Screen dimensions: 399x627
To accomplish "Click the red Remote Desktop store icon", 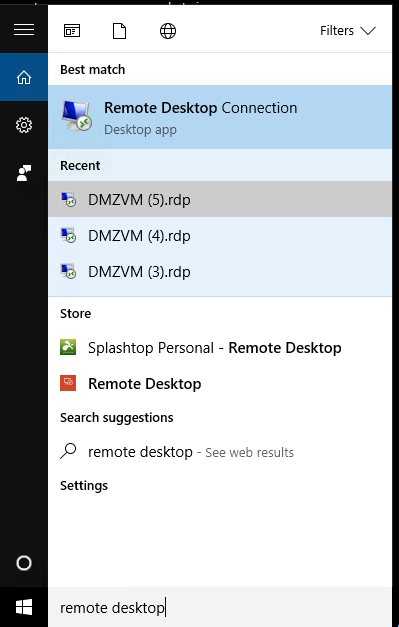I will (68, 383).
